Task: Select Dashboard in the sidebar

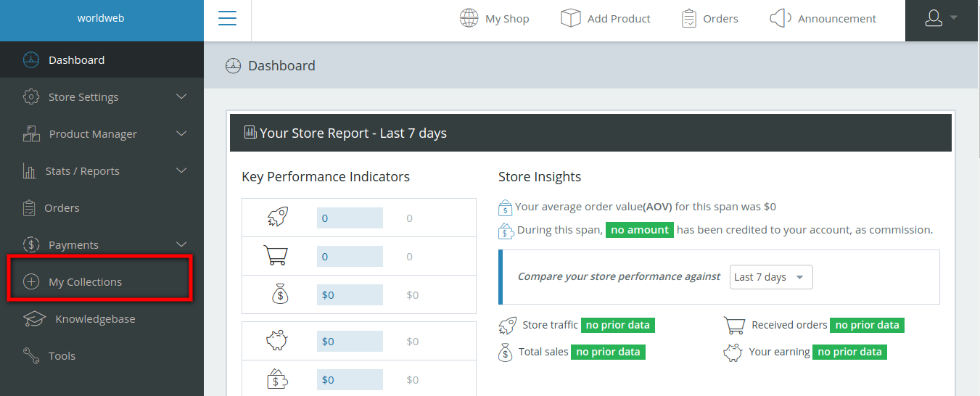Action: [x=76, y=60]
